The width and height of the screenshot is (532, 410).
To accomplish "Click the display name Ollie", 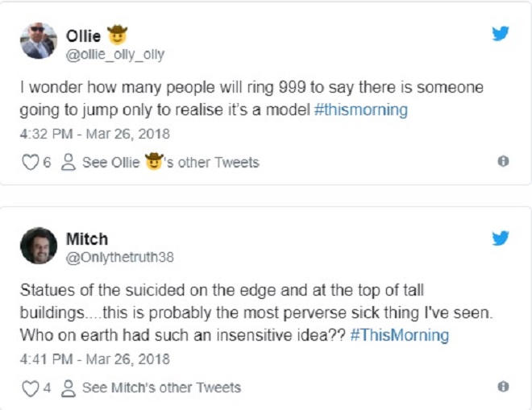I will pos(83,35).
